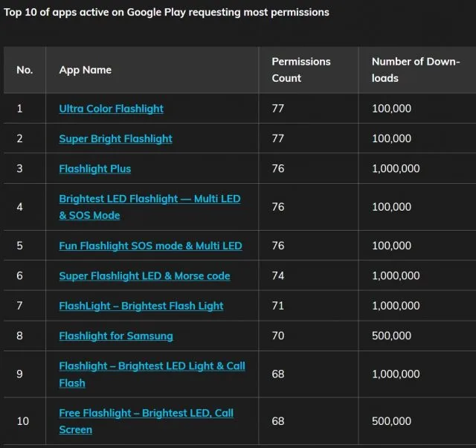Select the 74 permissions count cell
This screenshot has width=476, height=448.
pos(277,275)
